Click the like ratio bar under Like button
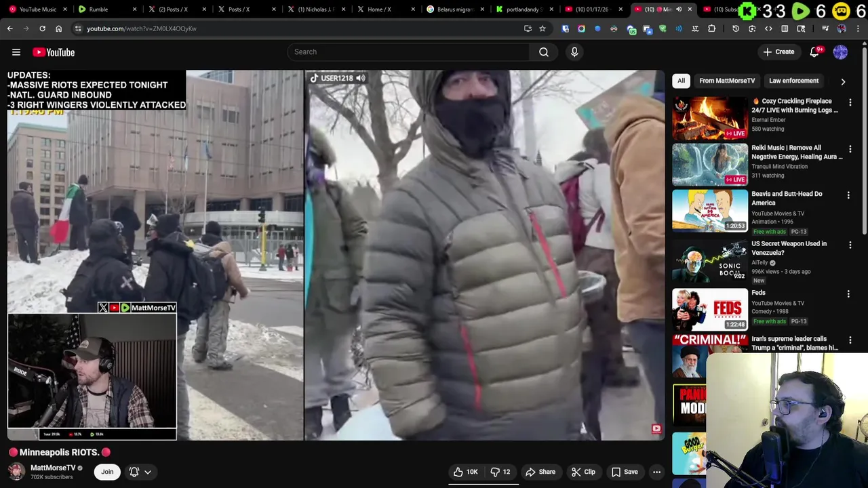 pos(483,484)
